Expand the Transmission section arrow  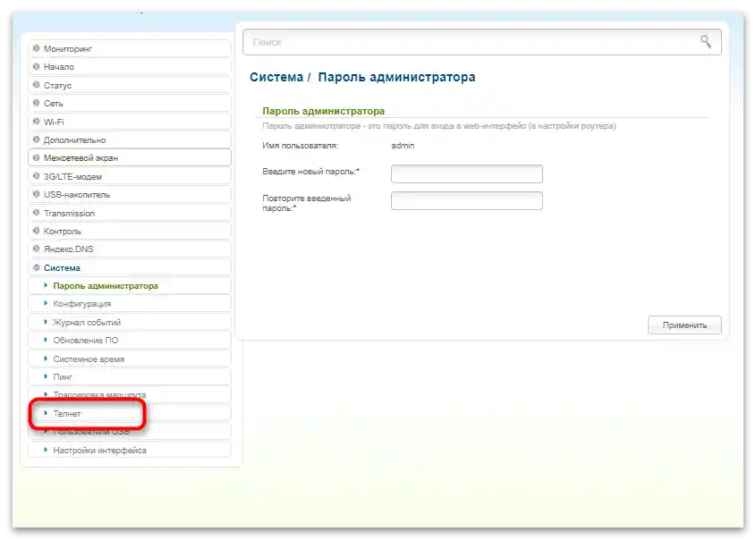point(36,213)
